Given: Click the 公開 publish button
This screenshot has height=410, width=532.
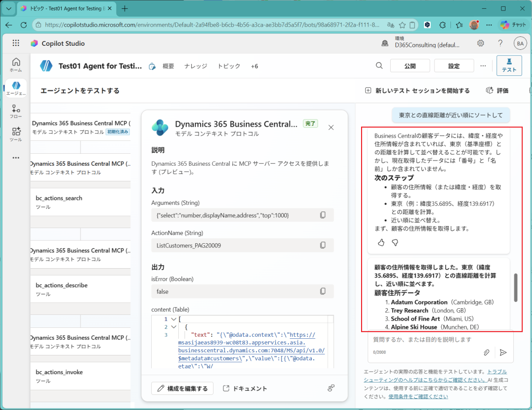Looking at the screenshot, I should point(410,66).
